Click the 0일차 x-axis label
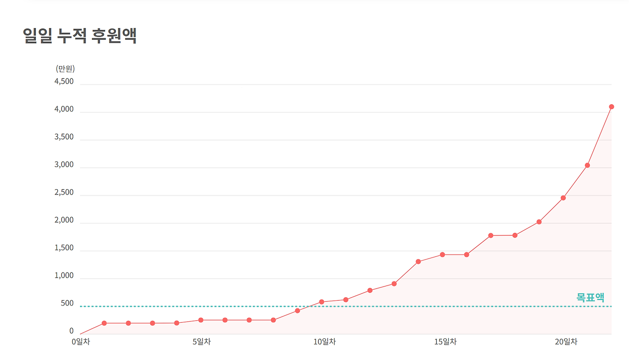Viewport: 629px width, 364px height. click(81, 341)
